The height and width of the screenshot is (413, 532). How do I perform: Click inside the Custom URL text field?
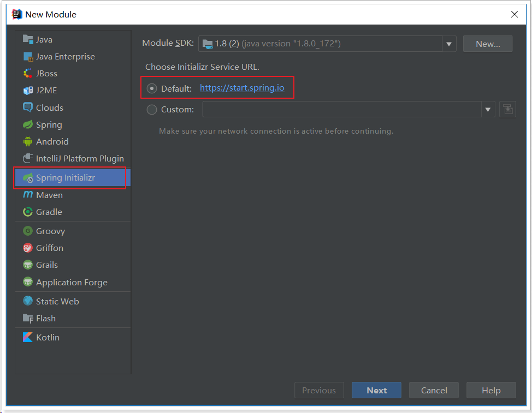coord(341,110)
